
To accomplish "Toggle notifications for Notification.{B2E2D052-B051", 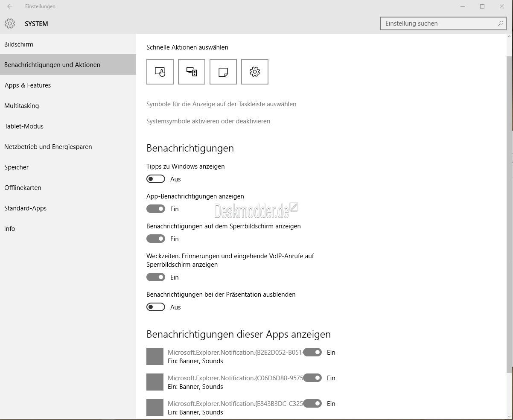I will [312, 352].
